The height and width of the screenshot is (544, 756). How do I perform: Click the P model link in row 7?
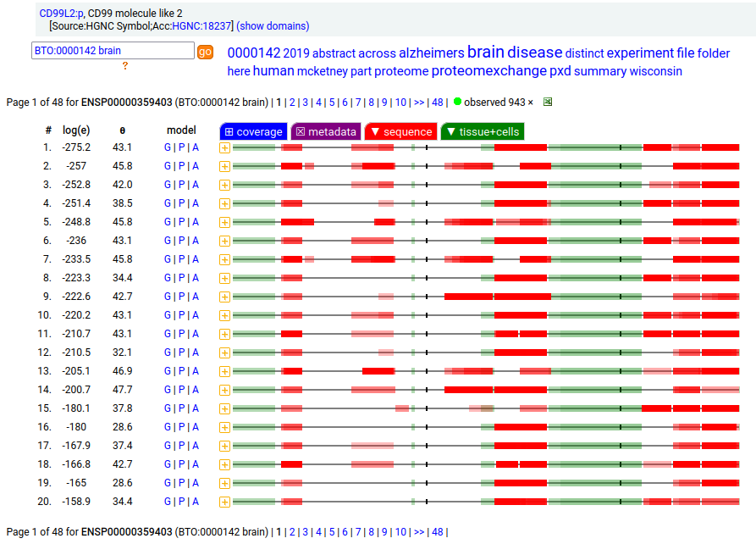[182, 259]
